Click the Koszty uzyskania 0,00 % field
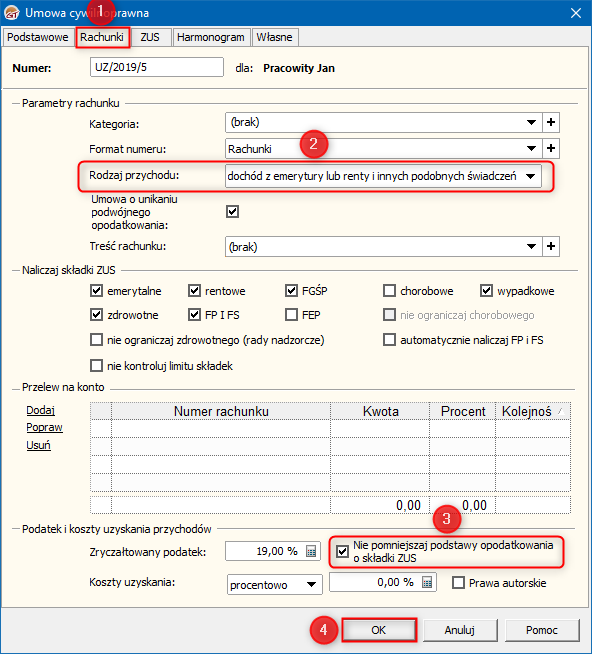592x654 pixels. 383,582
